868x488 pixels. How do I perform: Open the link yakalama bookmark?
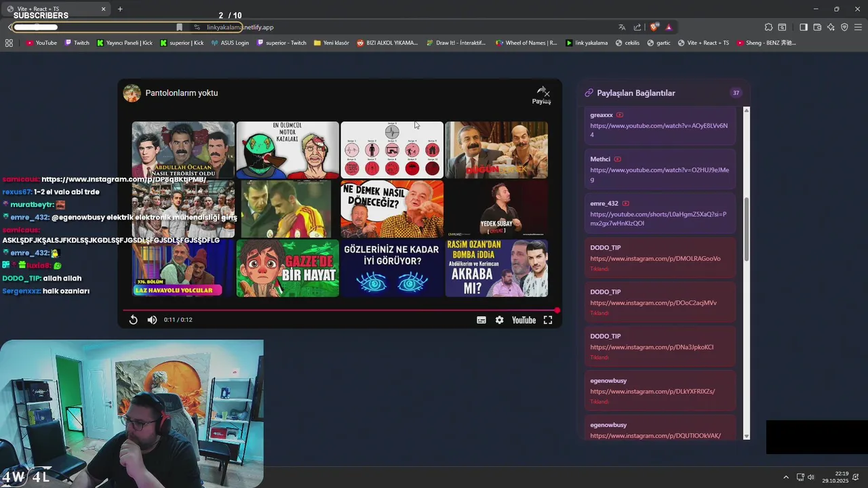click(x=587, y=43)
